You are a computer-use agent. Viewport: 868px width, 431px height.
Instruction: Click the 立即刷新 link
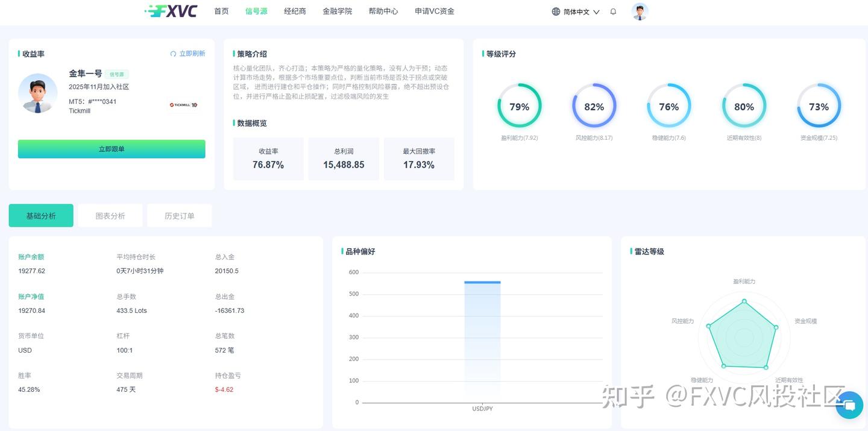click(x=192, y=54)
